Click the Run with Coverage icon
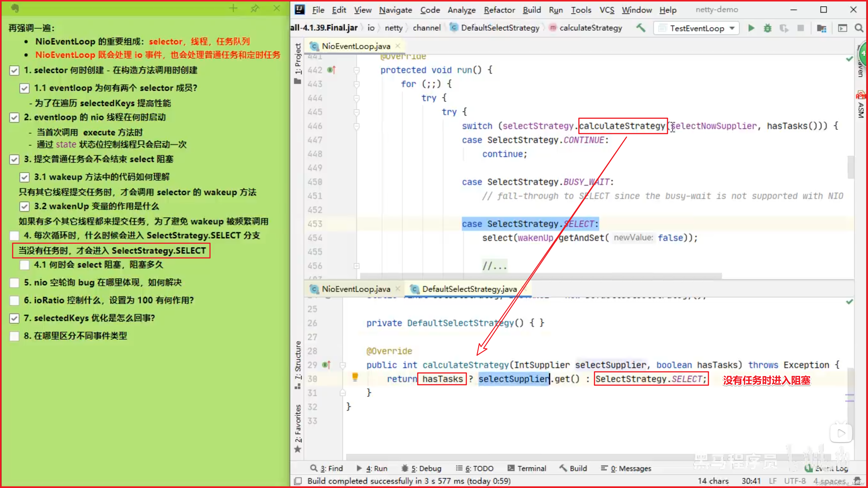Screen dimensions: 868x488 pos(784,28)
